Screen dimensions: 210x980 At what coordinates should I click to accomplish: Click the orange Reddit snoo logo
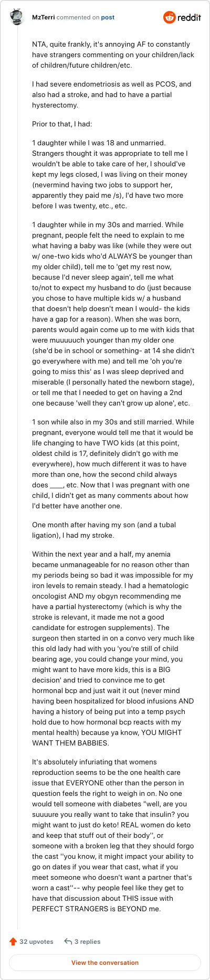tap(170, 17)
